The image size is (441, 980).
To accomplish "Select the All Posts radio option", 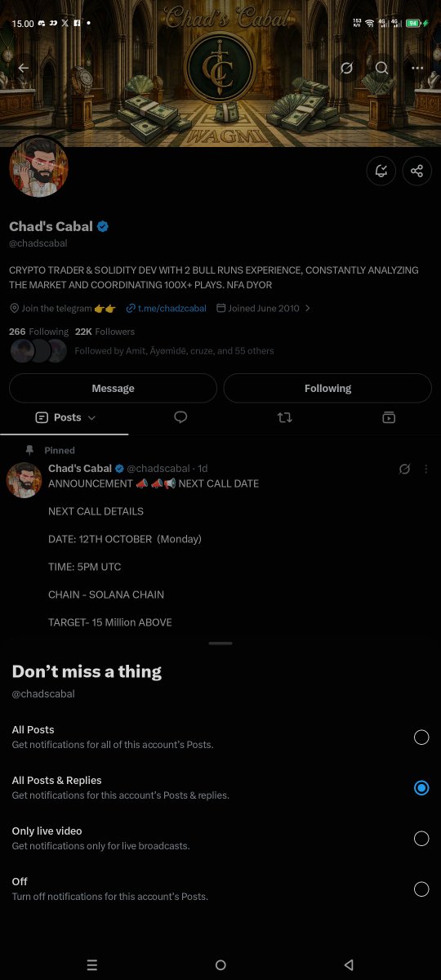I will (x=421, y=737).
